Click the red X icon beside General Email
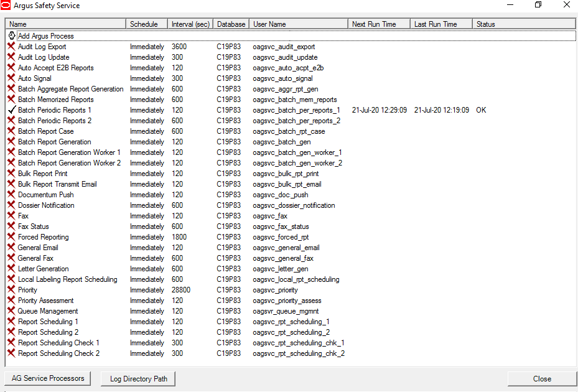Image resolution: width=578 pixels, height=392 pixels. (11, 248)
